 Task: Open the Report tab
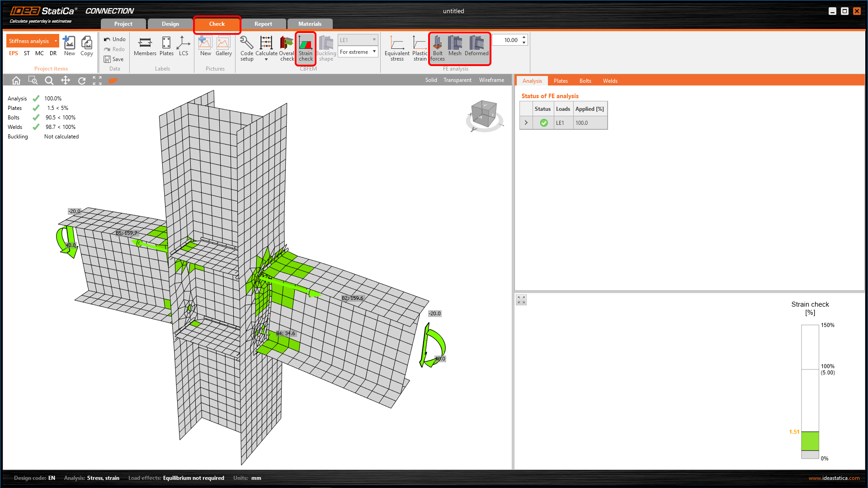263,24
